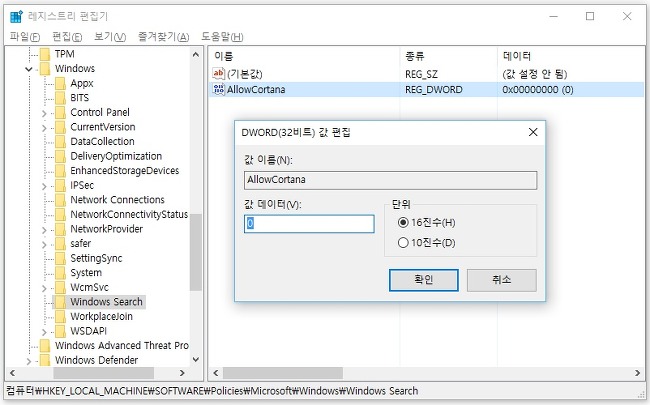This screenshot has height=405, width=650.
Task: Close the DWORD edit dialog
Action: coord(533,132)
